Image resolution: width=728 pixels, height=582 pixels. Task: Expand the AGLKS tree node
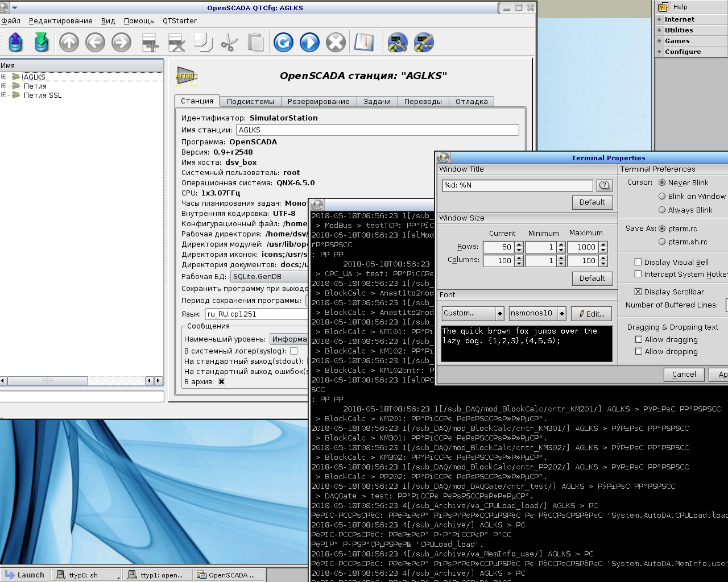[x=4, y=77]
